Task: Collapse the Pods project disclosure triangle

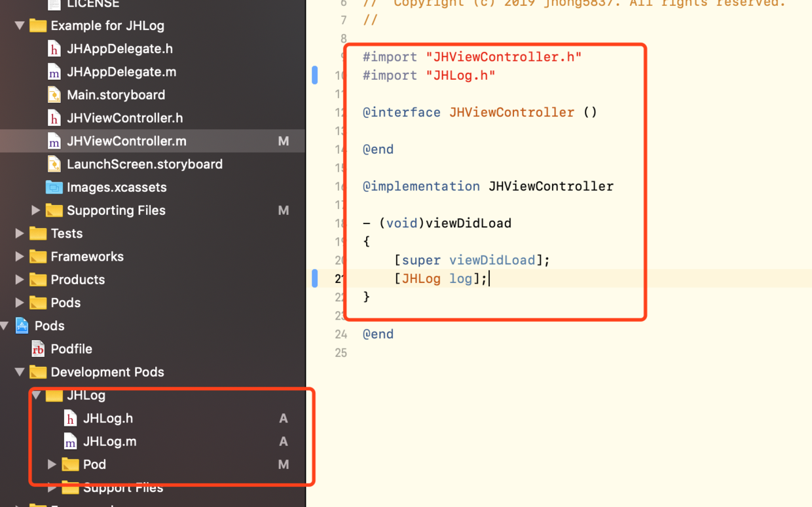Action: [5, 326]
